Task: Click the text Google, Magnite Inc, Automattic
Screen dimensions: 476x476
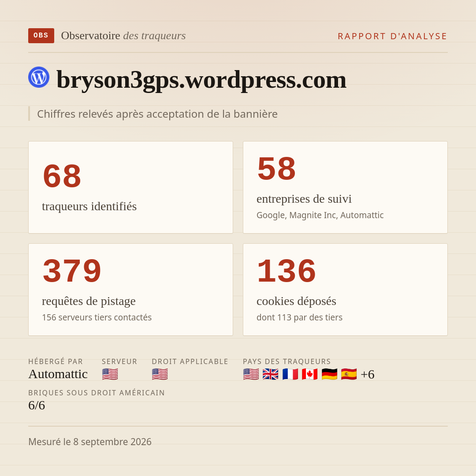Action: click(x=320, y=215)
